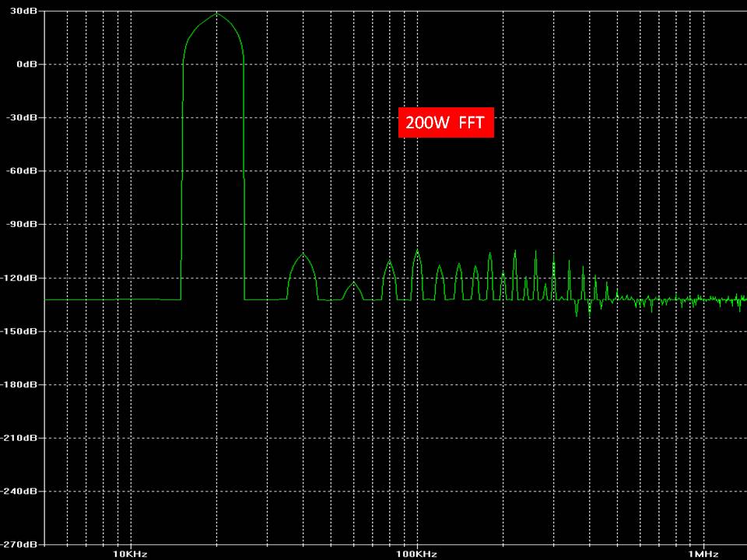Click the -240dB axis label
This screenshot has width=747, height=560.
19,491
